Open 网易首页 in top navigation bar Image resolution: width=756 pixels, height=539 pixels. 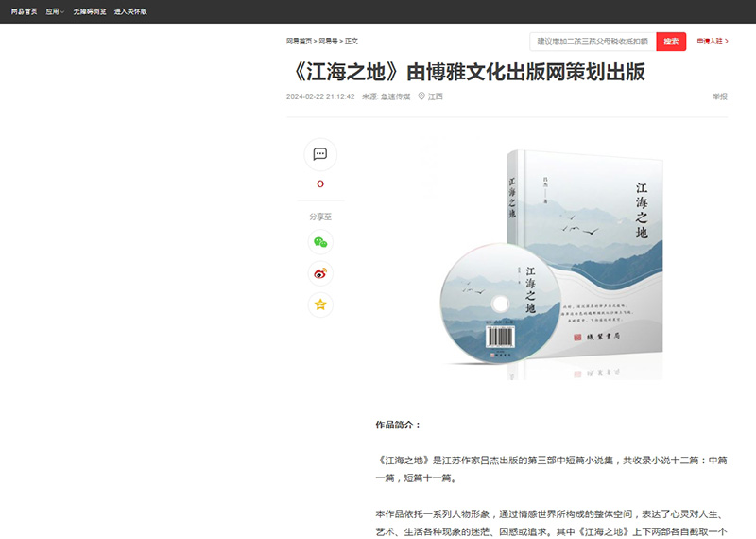point(25,11)
